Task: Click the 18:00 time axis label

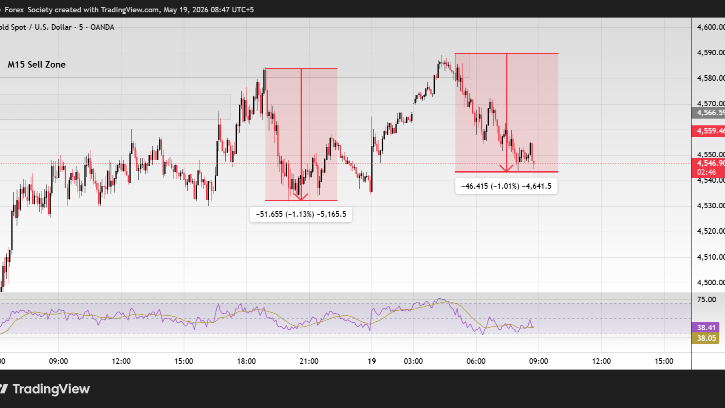Action: click(246, 361)
